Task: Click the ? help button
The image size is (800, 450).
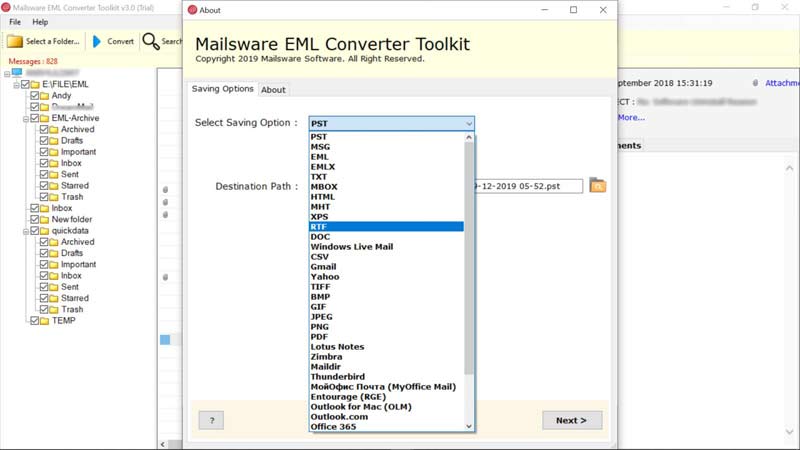Action: [211, 420]
